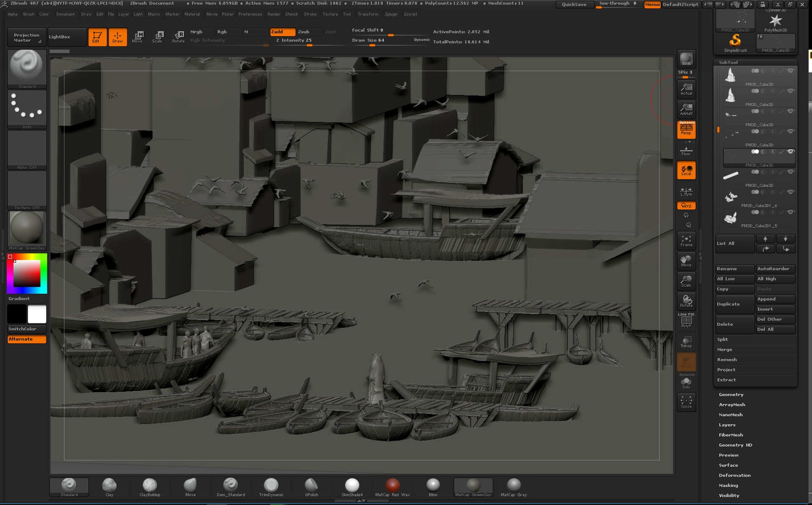The image size is (812, 505).
Task: Expand the Layers section
Action: click(x=727, y=425)
